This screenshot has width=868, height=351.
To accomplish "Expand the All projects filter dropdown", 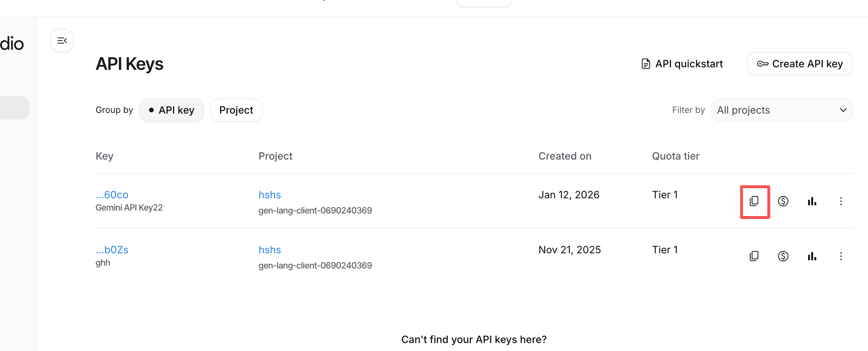I will (782, 110).
